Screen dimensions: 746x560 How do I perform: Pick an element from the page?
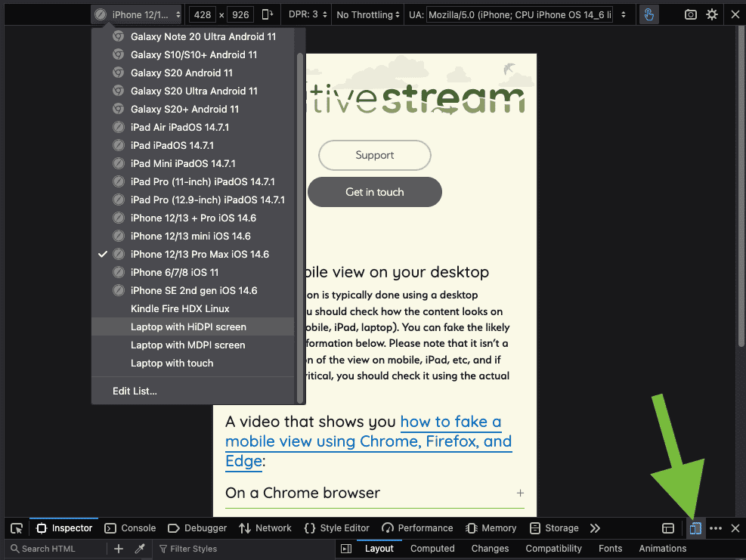click(16, 528)
